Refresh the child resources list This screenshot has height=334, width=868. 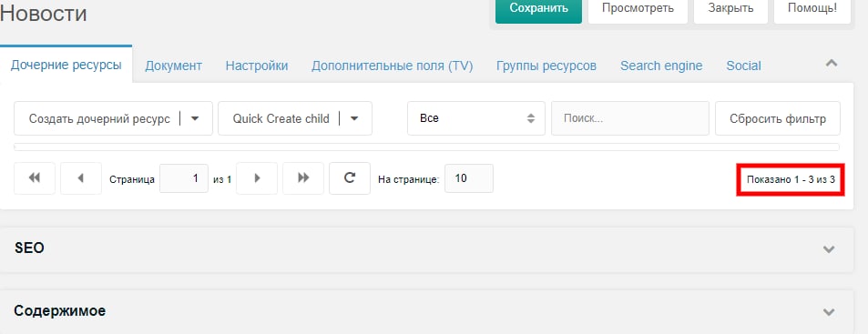[350, 178]
